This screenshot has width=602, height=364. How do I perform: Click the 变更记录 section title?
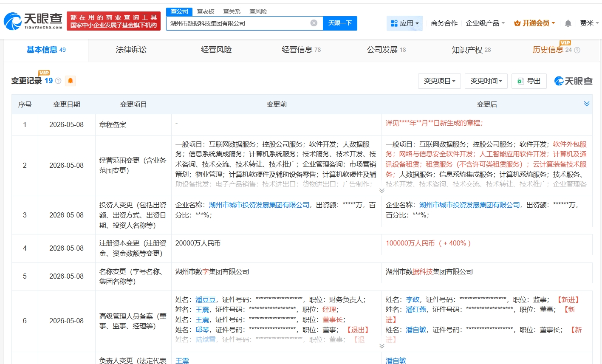coord(26,81)
